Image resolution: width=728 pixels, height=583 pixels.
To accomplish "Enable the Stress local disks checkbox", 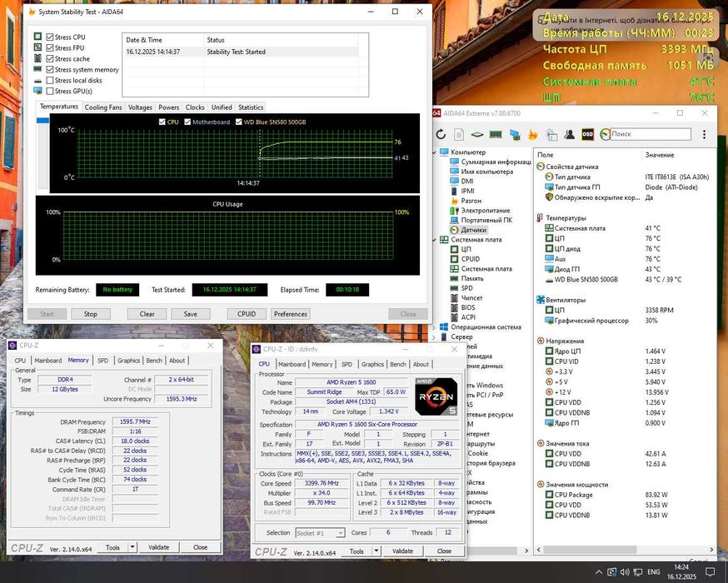I will tap(50, 80).
